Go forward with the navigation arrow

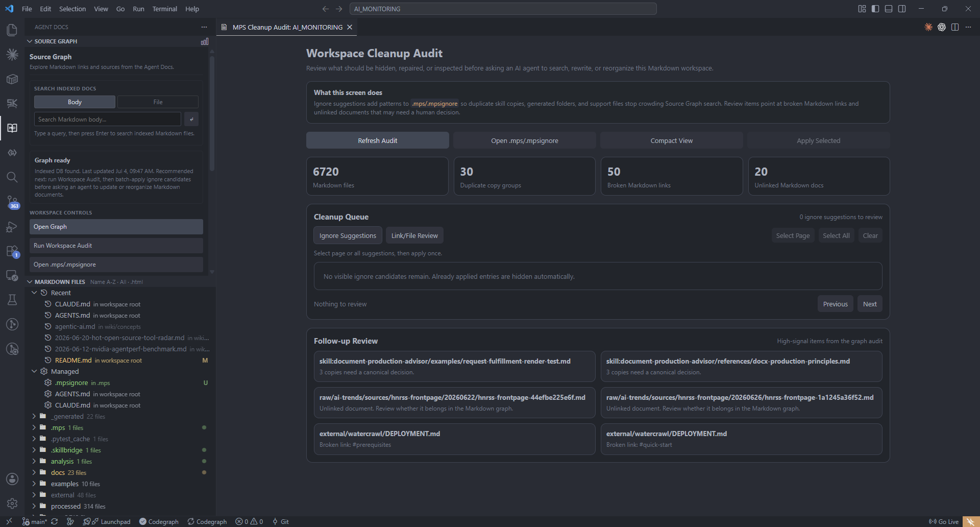click(339, 9)
